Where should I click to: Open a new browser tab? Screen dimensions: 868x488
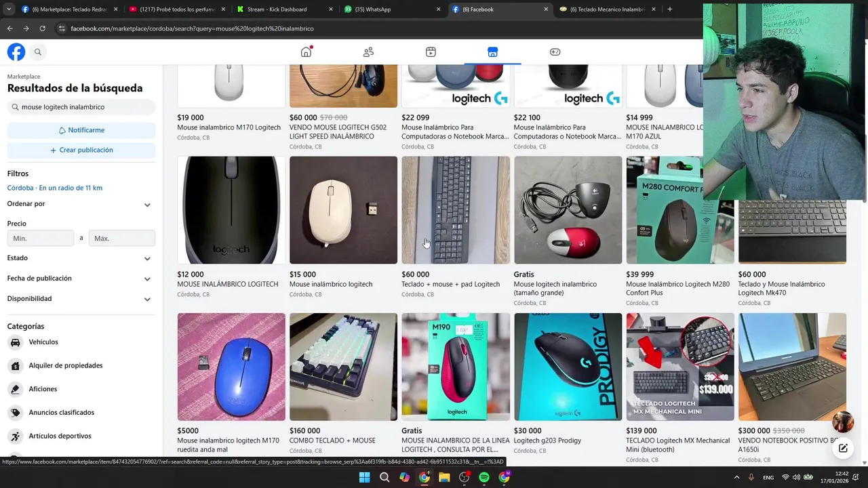tap(669, 9)
